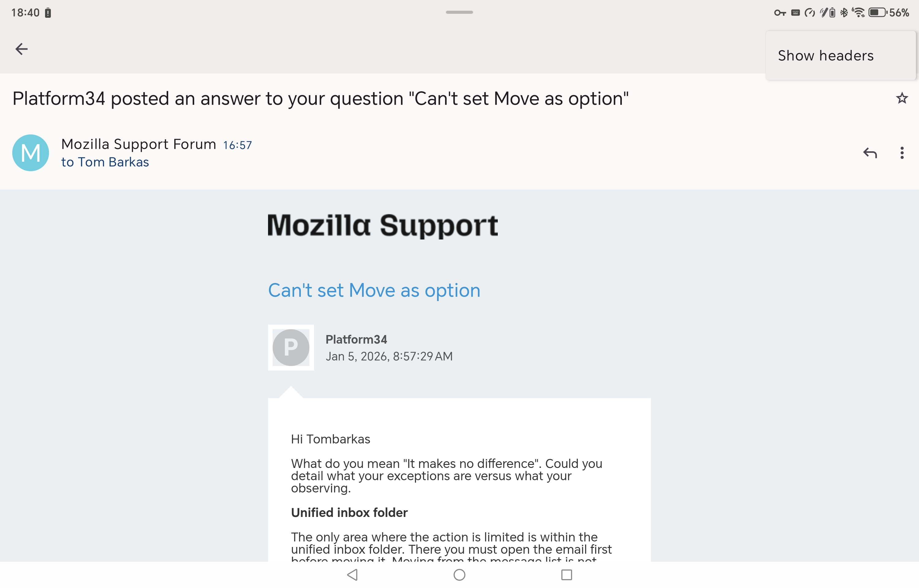This screenshot has width=919, height=588.
Task: Tap the drag handle at top center
Action: pyautogui.click(x=459, y=12)
